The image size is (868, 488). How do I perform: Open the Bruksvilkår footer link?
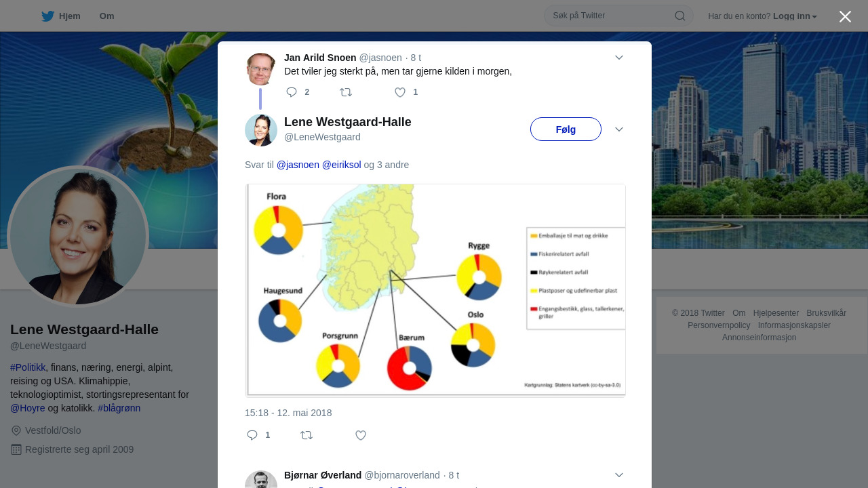pyautogui.click(x=827, y=313)
